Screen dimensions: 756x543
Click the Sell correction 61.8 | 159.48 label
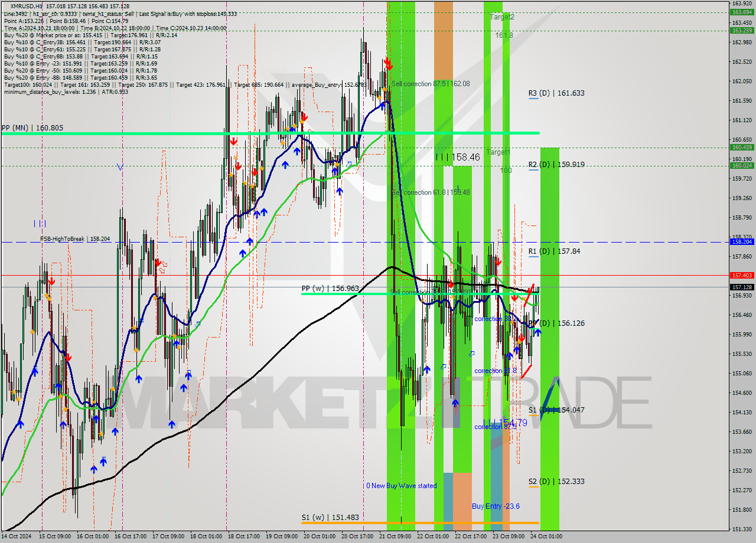pyautogui.click(x=431, y=192)
